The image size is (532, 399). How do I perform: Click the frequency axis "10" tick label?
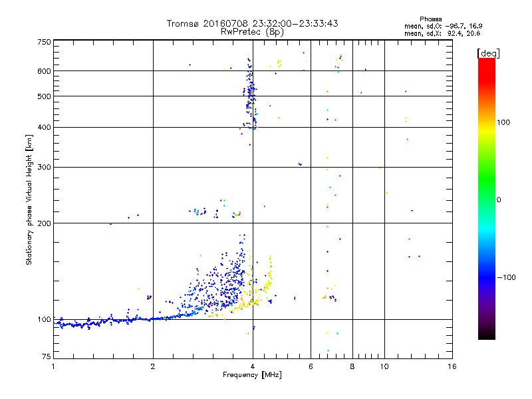(384, 366)
